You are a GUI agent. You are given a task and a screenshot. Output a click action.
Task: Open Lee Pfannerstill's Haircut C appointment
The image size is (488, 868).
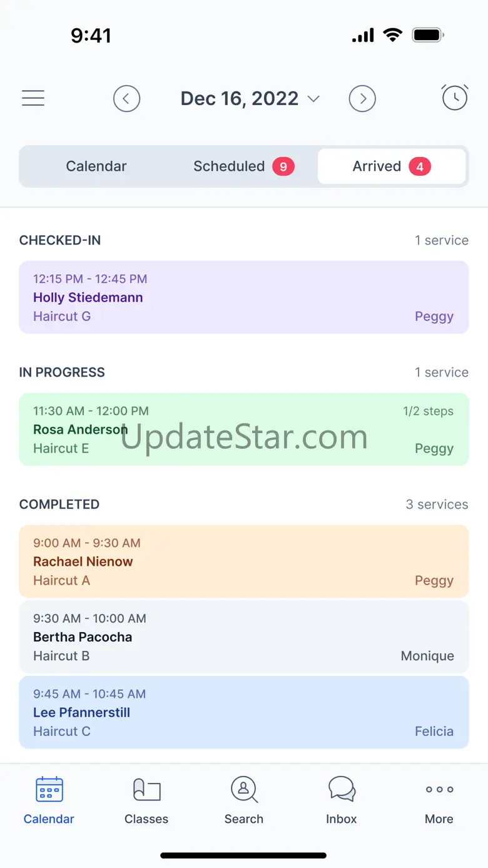(x=244, y=712)
